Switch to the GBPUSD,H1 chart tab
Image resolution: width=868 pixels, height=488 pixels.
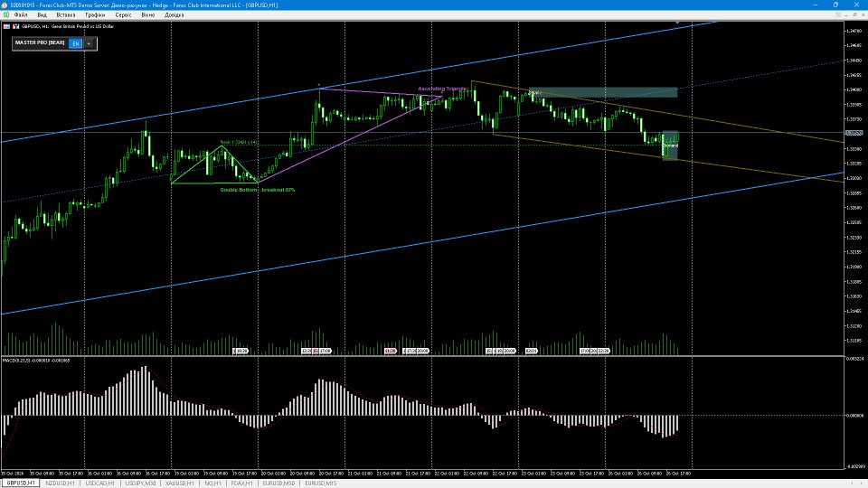21,483
